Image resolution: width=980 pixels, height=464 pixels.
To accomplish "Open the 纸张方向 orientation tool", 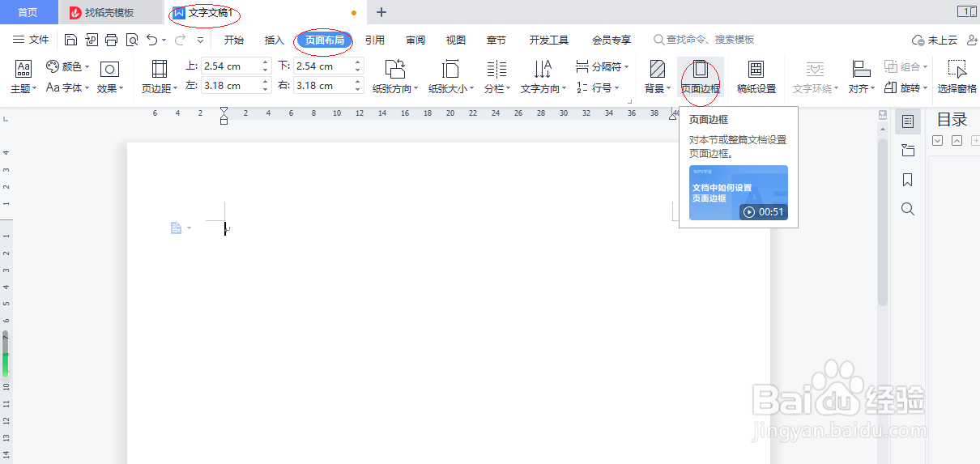I will [x=395, y=78].
